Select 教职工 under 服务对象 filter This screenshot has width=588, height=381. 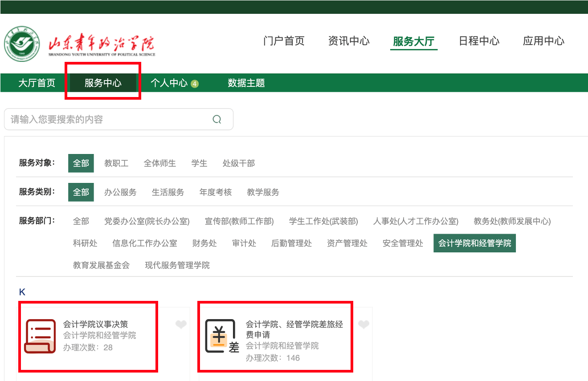tap(116, 163)
